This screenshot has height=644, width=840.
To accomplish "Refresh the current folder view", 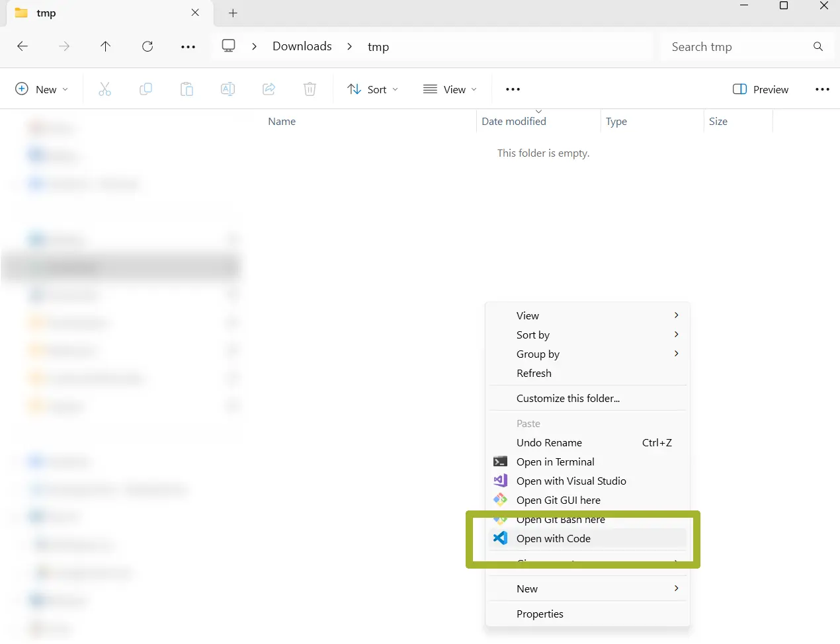I will point(147,46).
